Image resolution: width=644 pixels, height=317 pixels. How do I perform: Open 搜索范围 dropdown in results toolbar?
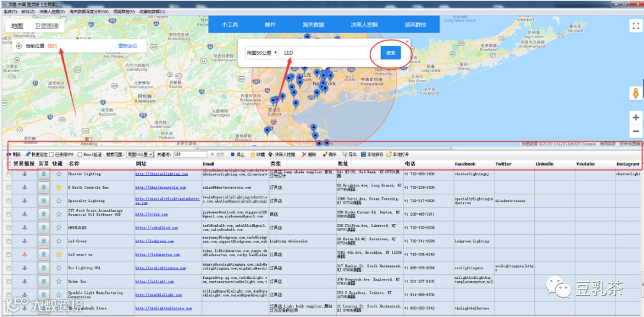coord(140,154)
